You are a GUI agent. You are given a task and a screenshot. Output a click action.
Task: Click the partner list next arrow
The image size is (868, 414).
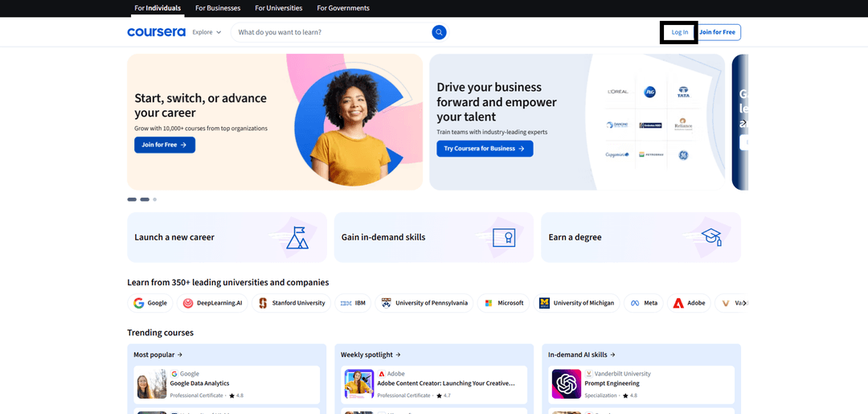click(744, 303)
